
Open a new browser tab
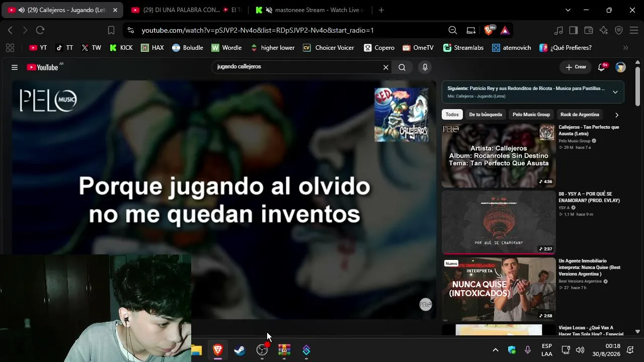click(381, 10)
